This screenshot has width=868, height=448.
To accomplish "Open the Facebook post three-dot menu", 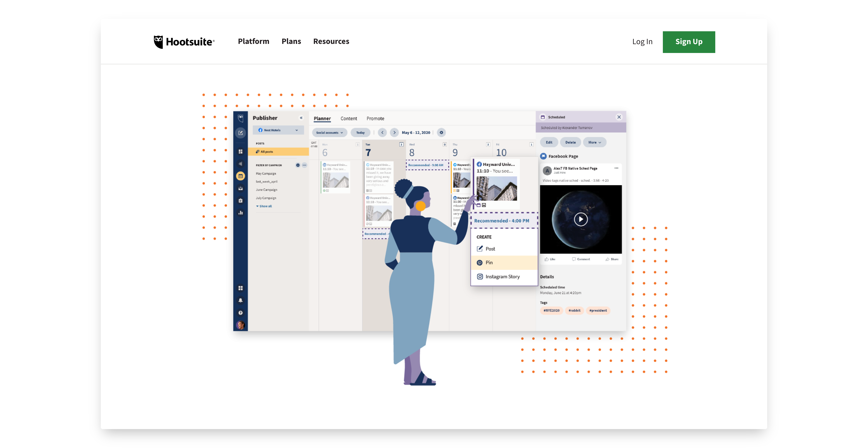I will 616,168.
